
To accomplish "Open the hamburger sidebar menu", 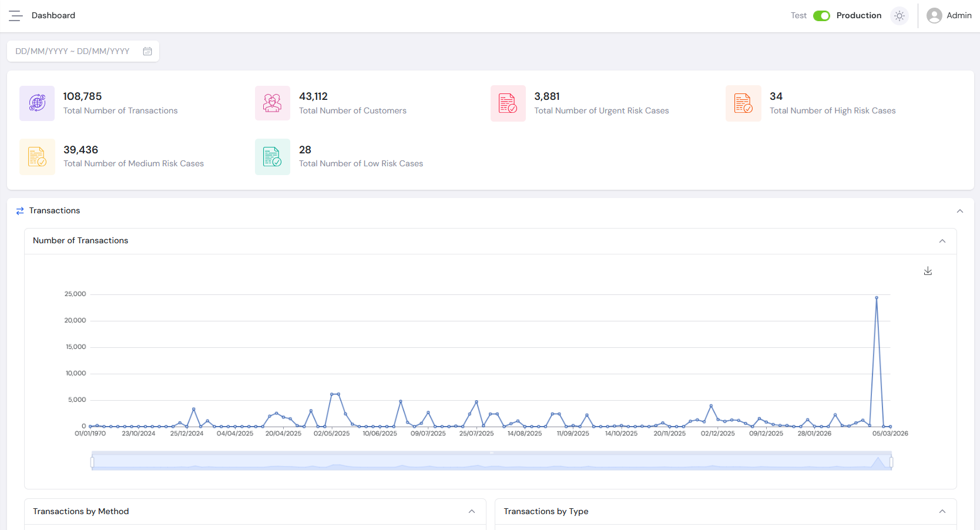I will [x=15, y=16].
